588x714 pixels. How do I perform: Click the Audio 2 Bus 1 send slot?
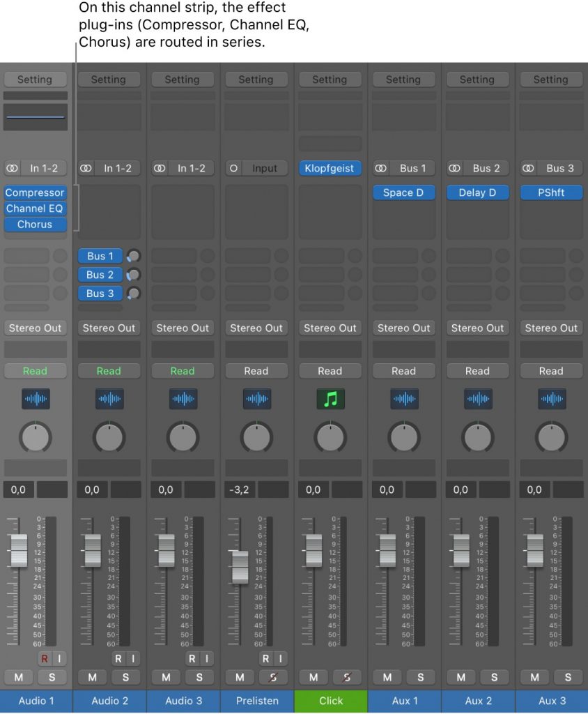point(100,256)
